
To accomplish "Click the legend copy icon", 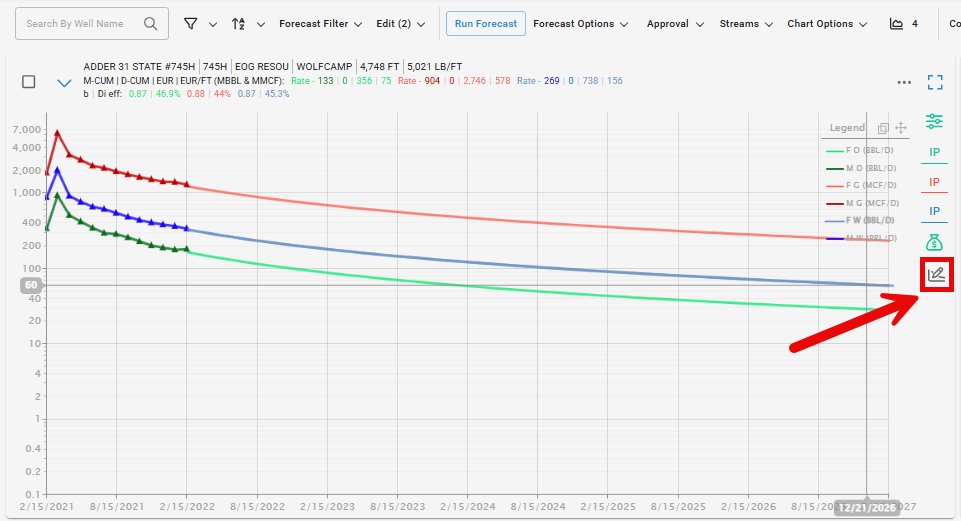I will pos(883,128).
